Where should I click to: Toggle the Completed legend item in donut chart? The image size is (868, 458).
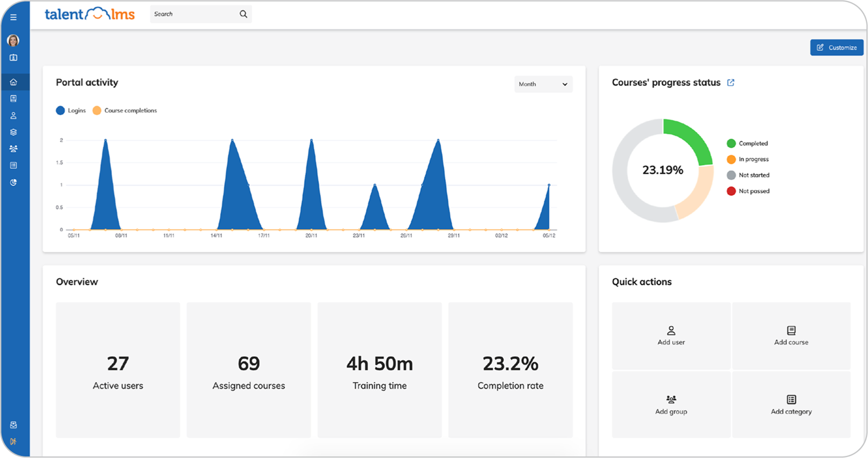747,144
